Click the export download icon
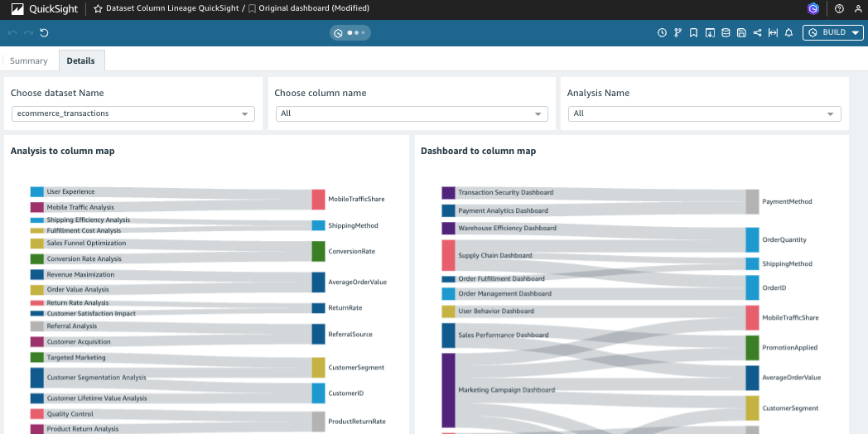This screenshot has height=434, width=868. (x=710, y=32)
